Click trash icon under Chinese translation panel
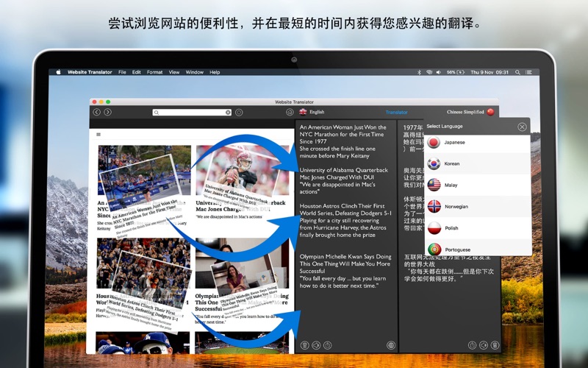 point(495,344)
